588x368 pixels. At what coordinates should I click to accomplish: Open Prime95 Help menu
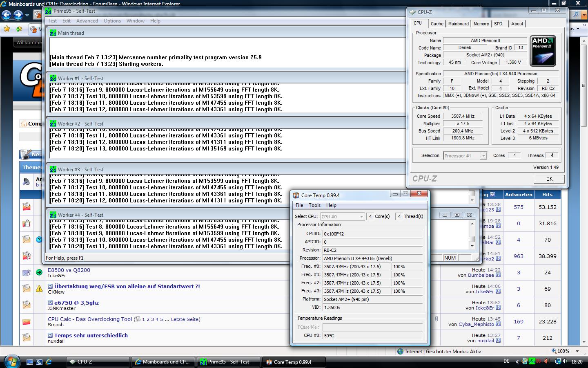[x=155, y=20]
